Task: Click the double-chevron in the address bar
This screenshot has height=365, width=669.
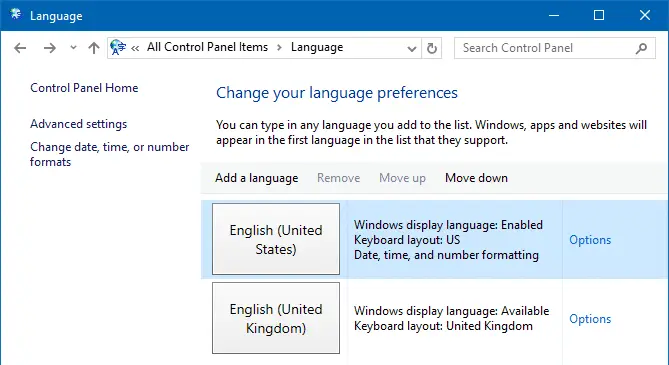Action: click(135, 48)
